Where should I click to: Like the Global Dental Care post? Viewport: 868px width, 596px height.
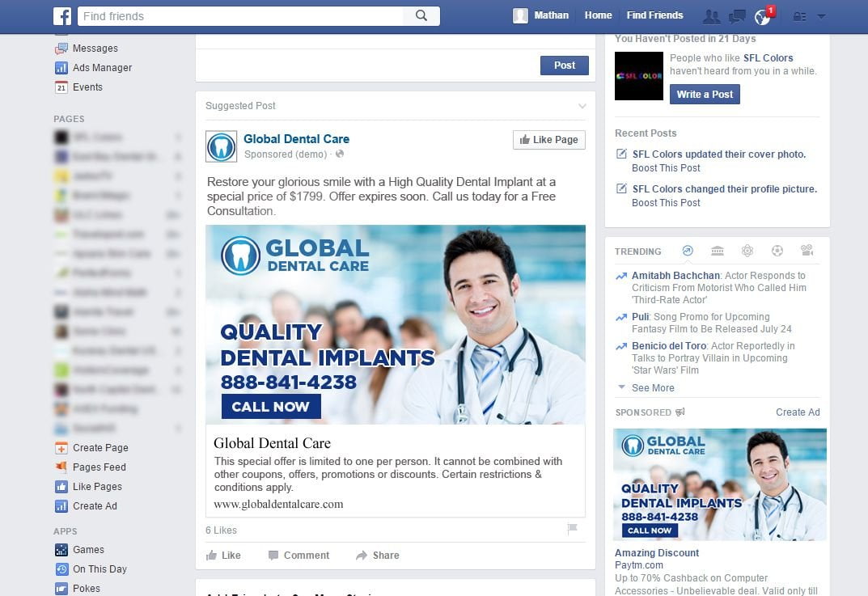coord(223,555)
